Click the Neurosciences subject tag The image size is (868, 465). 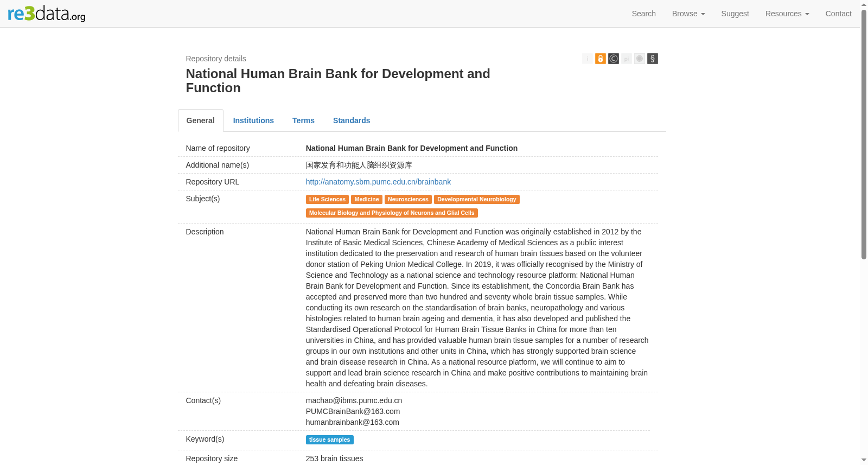[x=408, y=199]
